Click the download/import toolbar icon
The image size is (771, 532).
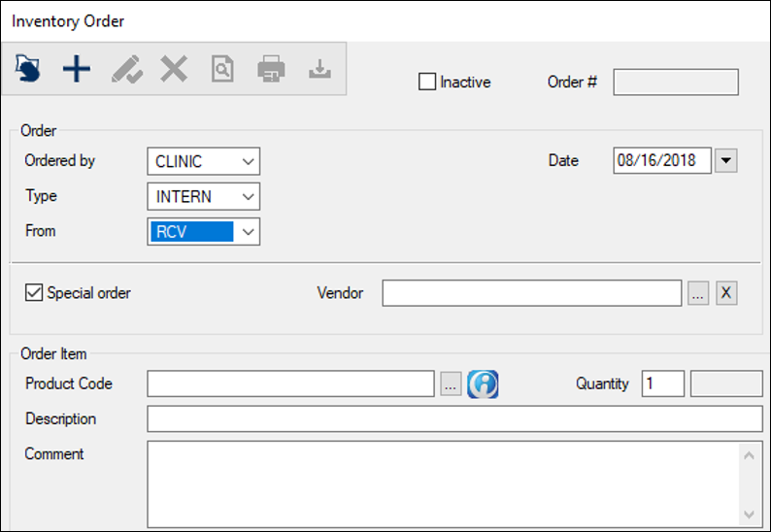click(x=319, y=69)
